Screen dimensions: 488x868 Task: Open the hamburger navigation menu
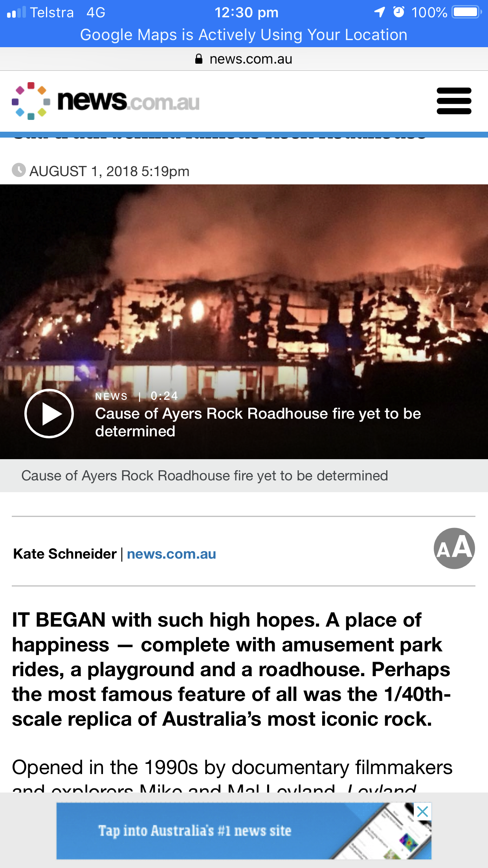click(x=454, y=101)
